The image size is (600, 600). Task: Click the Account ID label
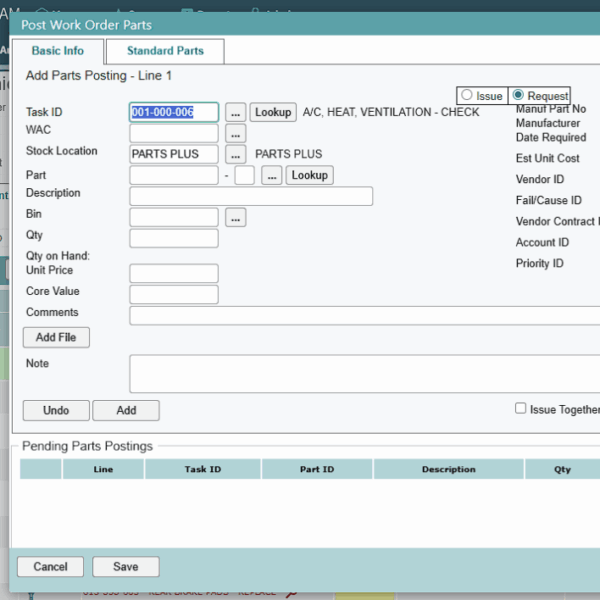pos(542,242)
